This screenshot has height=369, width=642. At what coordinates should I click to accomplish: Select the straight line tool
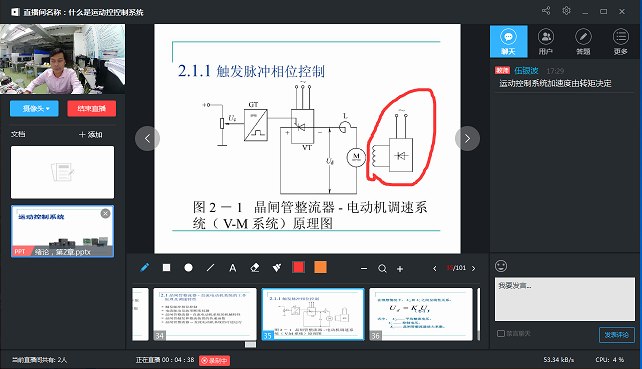pyautogui.click(x=210, y=268)
